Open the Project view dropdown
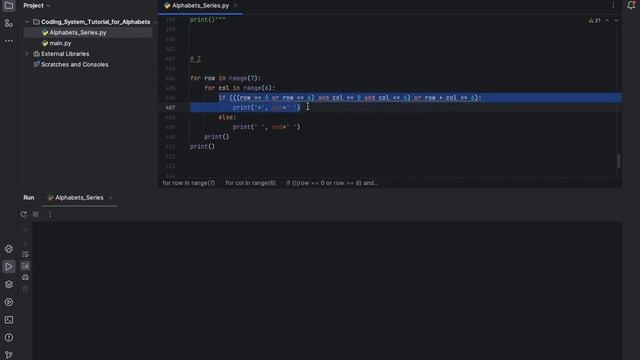The width and height of the screenshot is (640, 360). [x=37, y=6]
